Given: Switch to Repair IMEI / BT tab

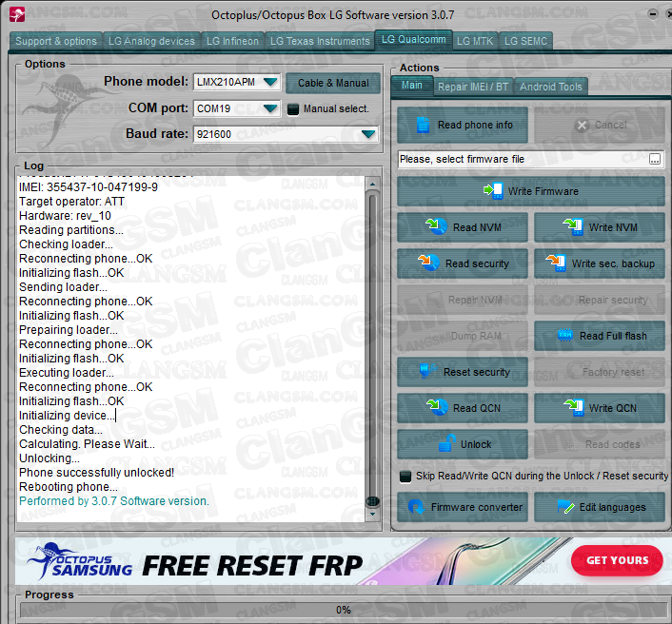Looking at the screenshot, I should click(473, 87).
